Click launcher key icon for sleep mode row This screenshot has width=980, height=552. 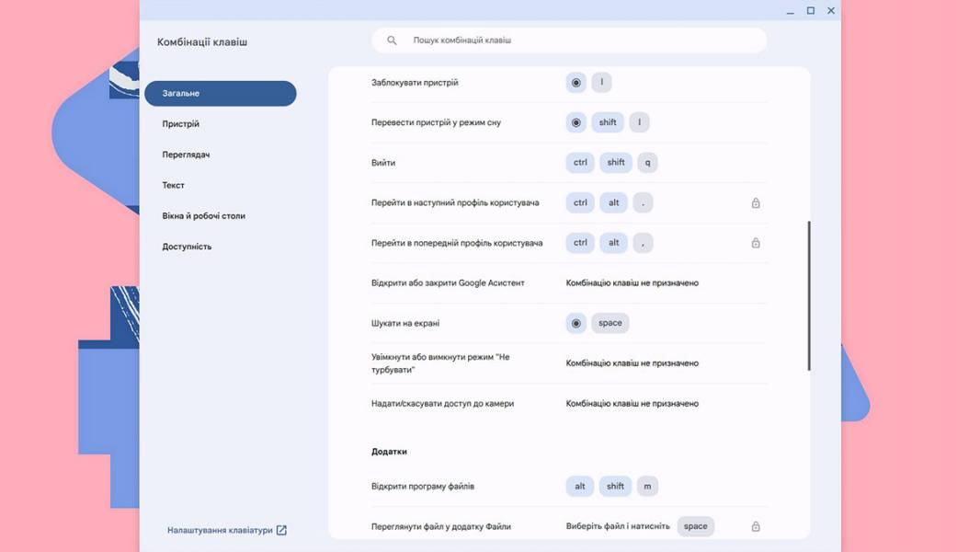[x=576, y=122]
